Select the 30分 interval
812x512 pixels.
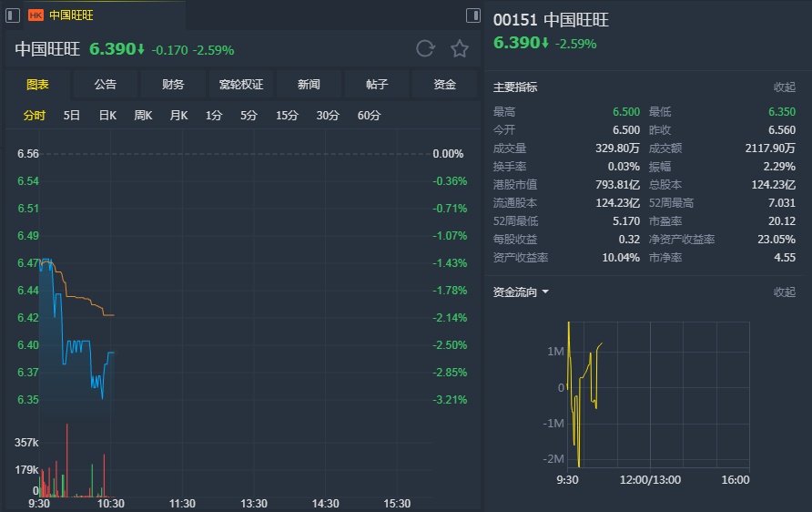[x=328, y=115]
